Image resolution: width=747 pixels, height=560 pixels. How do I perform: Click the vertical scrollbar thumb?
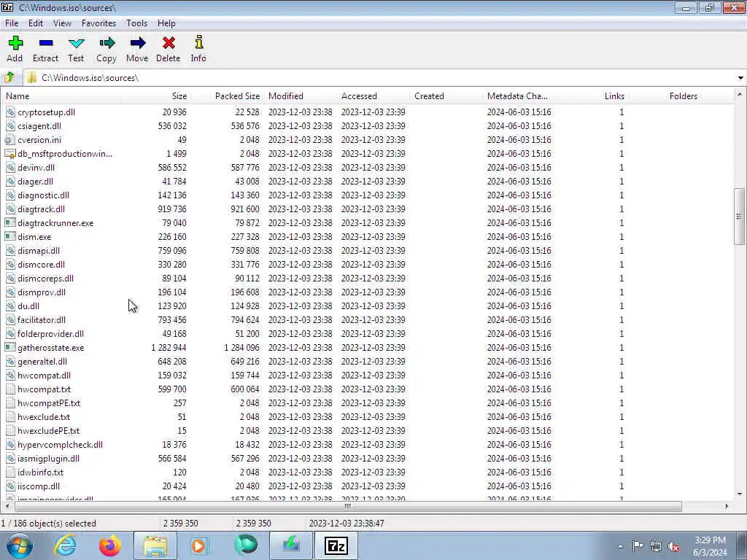point(740,216)
